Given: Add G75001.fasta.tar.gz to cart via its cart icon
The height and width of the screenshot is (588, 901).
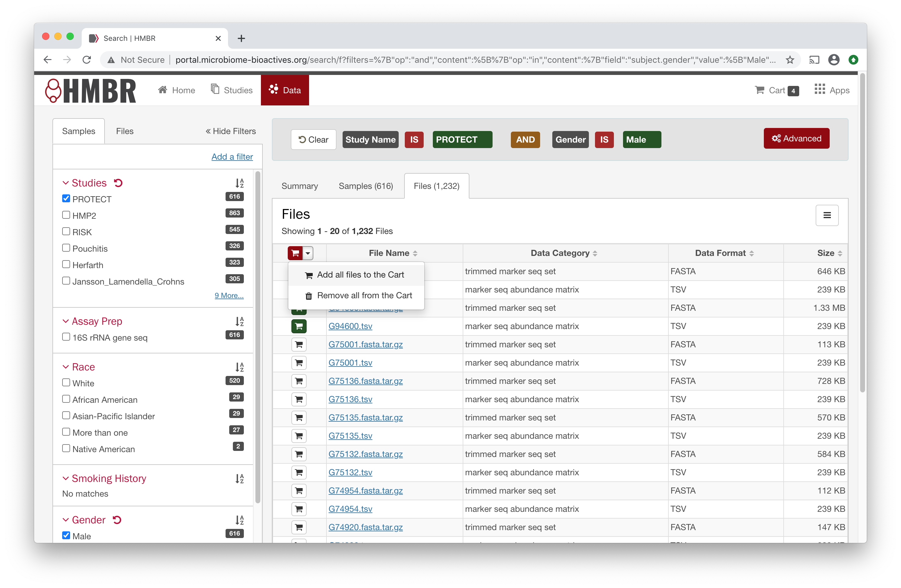Looking at the screenshot, I should point(299,344).
